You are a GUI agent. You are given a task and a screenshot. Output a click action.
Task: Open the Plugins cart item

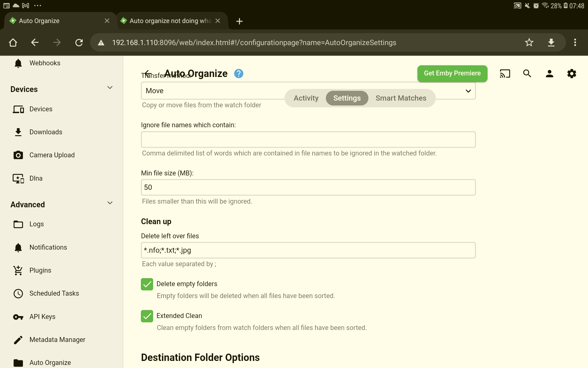pos(40,270)
